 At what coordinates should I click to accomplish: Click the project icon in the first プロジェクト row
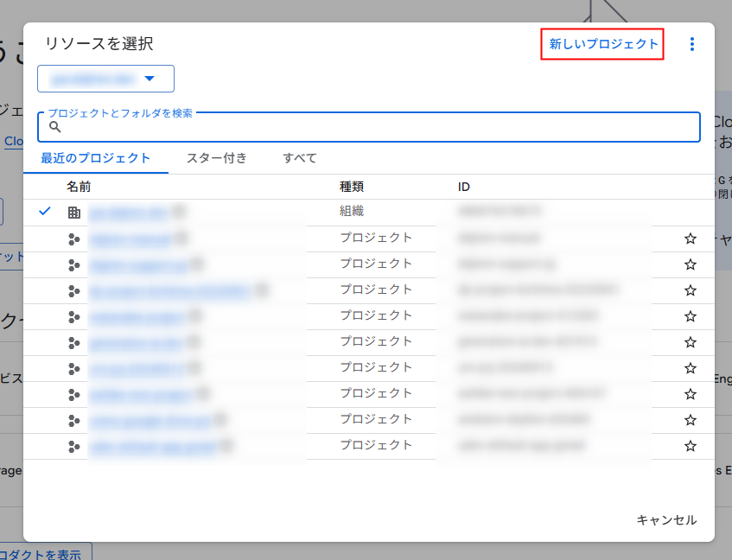coord(73,239)
